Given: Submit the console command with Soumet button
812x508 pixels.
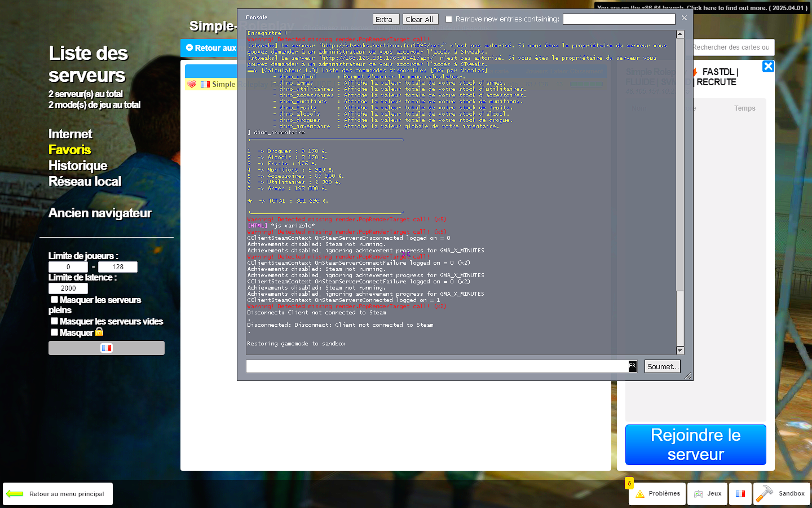Looking at the screenshot, I should coord(663,366).
